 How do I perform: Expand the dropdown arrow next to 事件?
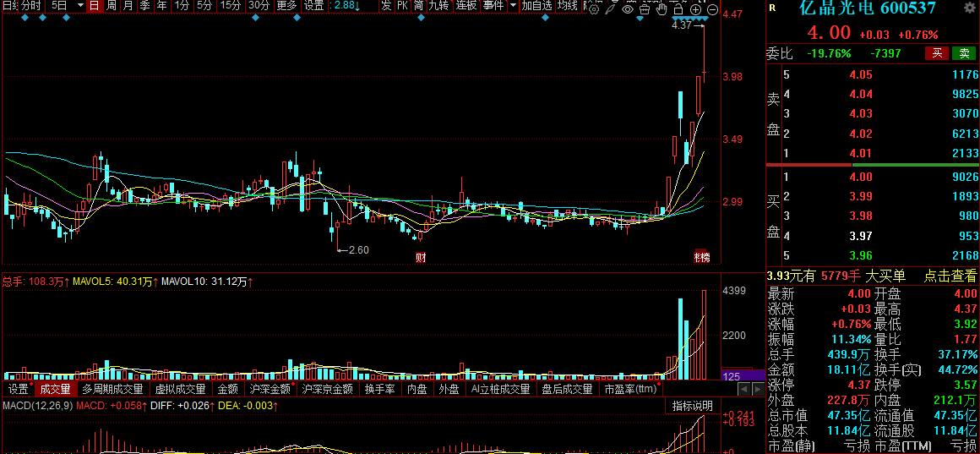[513, 6]
